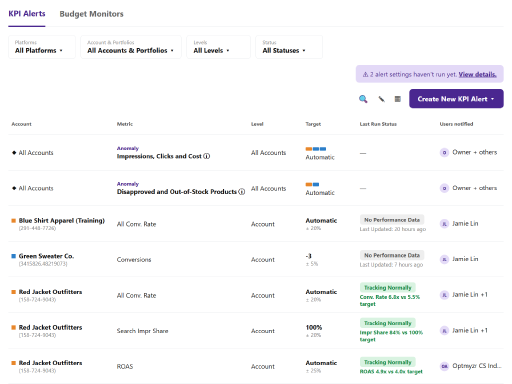Screen dimensions: 512x384
Task: Click the Conversions metric cell
Action: (134, 259)
